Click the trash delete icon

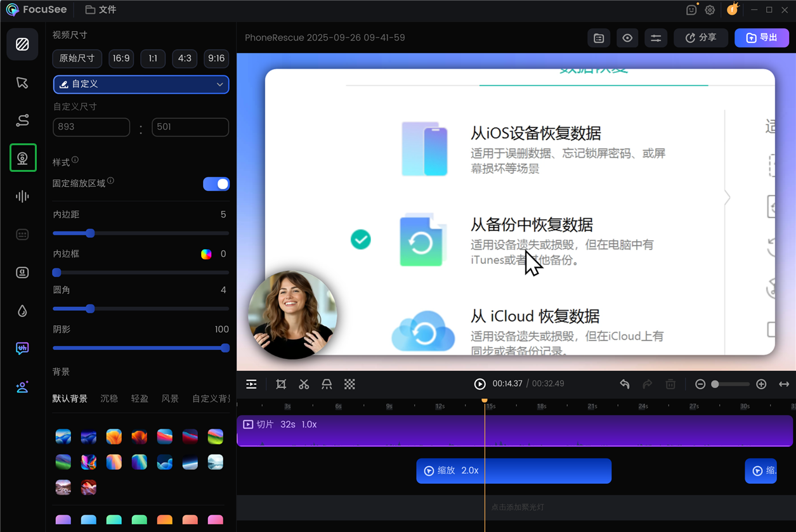[x=670, y=384]
